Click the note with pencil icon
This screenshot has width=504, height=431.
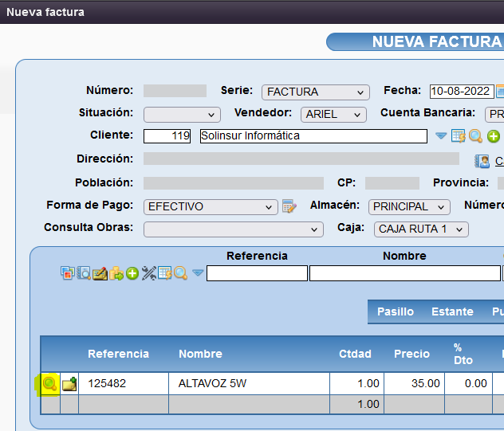pos(100,273)
